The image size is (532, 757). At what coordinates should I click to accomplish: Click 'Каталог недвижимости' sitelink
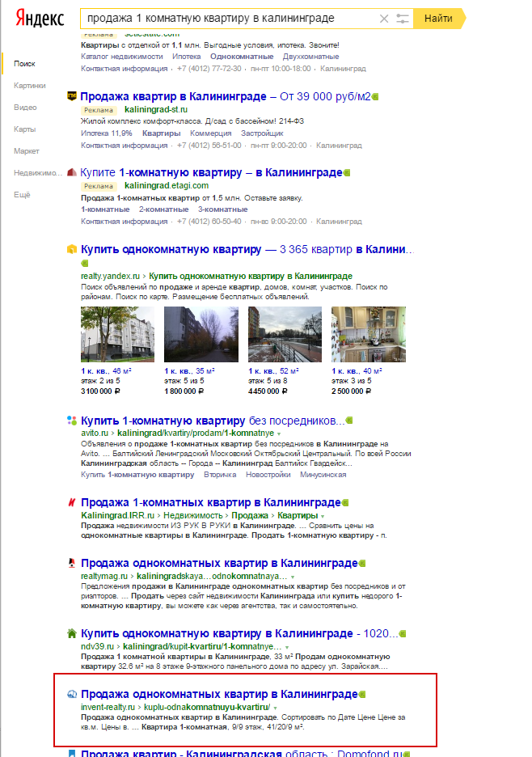121,57
